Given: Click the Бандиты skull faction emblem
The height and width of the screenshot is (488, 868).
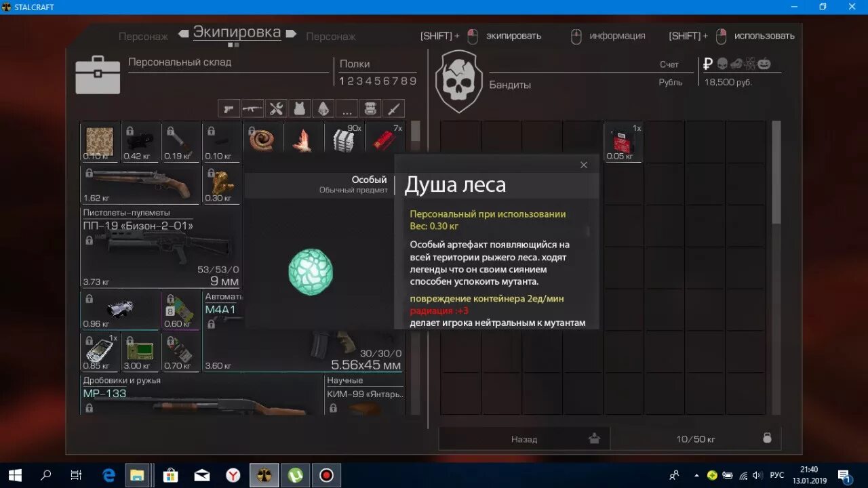Looking at the screenshot, I should [458, 81].
